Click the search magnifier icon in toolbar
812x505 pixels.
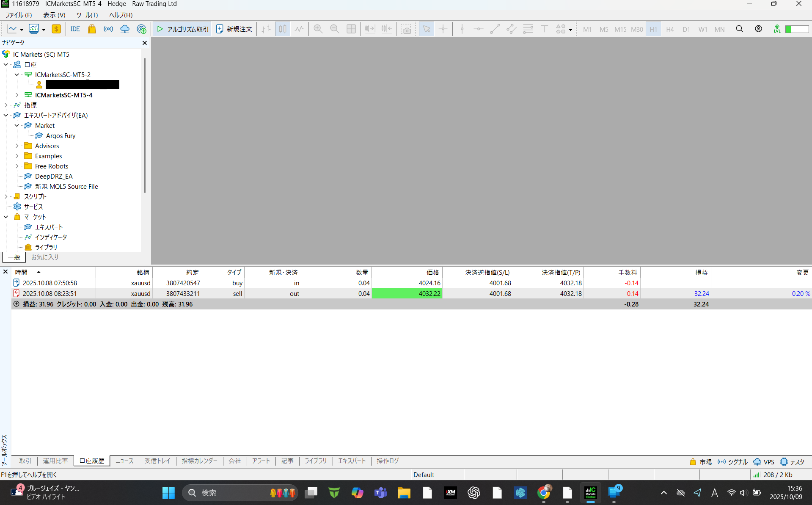tap(739, 29)
